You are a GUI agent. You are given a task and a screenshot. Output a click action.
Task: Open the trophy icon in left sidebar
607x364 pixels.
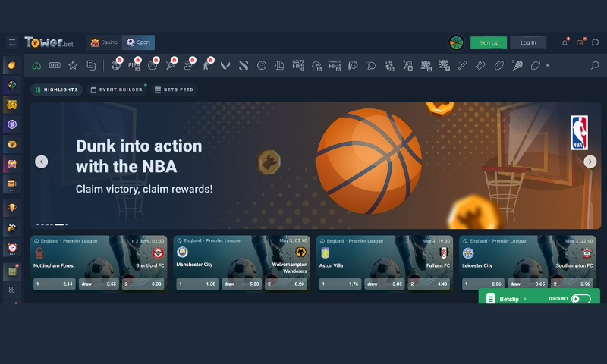pyautogui.click(x=12, y=208)
